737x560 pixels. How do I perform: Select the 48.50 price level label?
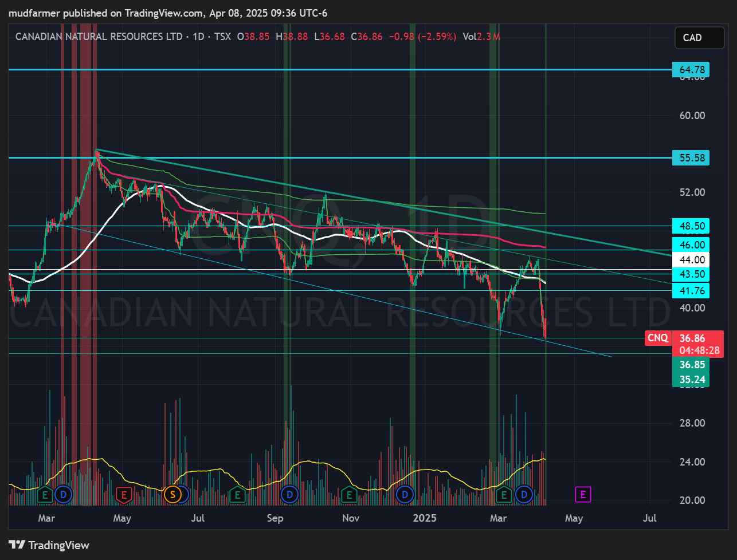(690, 226)
